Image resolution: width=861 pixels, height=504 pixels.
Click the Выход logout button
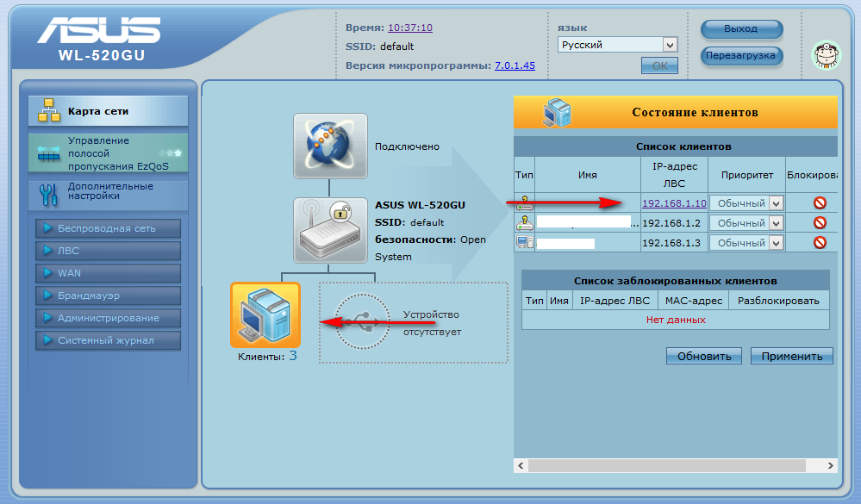[x=741, y=28]
